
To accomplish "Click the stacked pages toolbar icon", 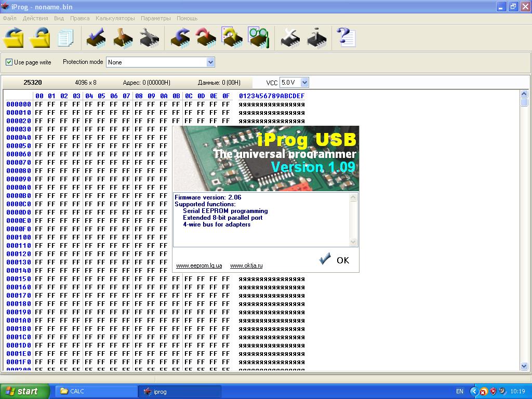I will [x=65, y=38].
